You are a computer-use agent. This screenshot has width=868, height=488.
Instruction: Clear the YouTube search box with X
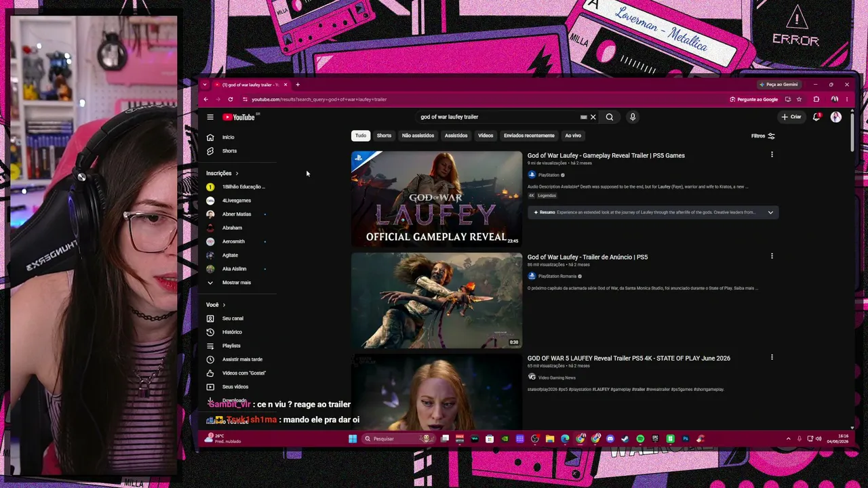(593, 117)
